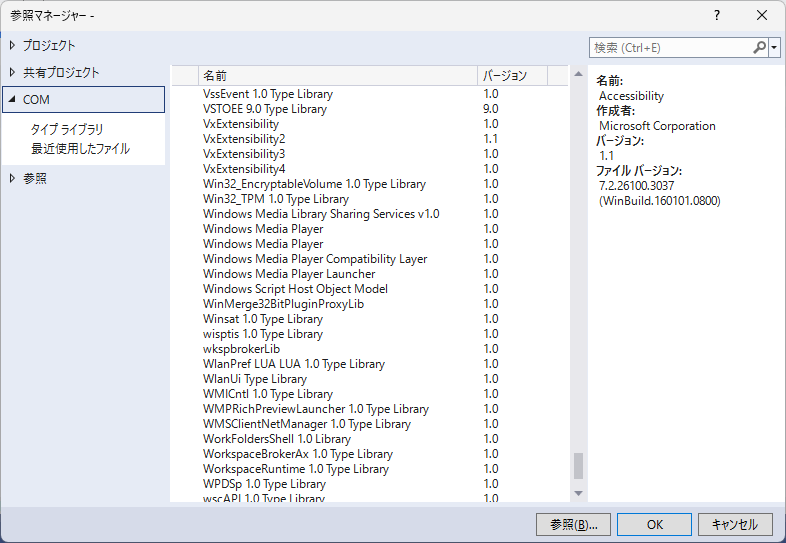Select Windows Media Player Launcher row
Image resolution: width=786 pixels, height=543 pixels.
370,274
